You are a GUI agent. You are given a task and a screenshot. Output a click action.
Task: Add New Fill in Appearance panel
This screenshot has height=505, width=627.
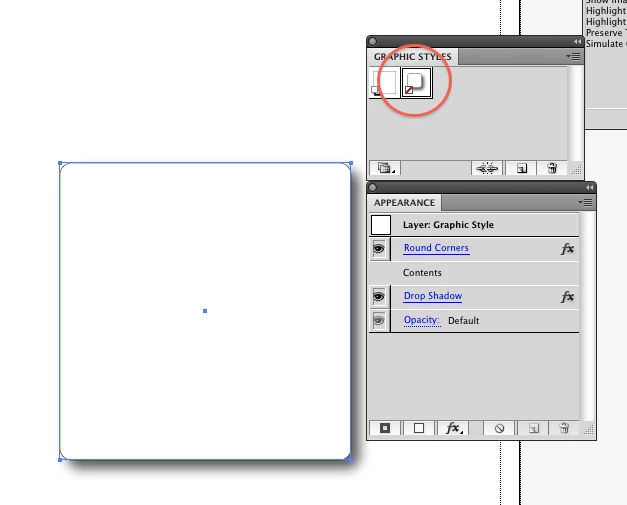click(x=419, y=428)
